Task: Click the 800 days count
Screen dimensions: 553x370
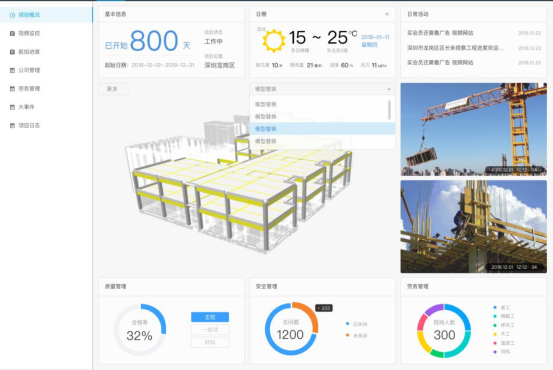Action: 154,41
